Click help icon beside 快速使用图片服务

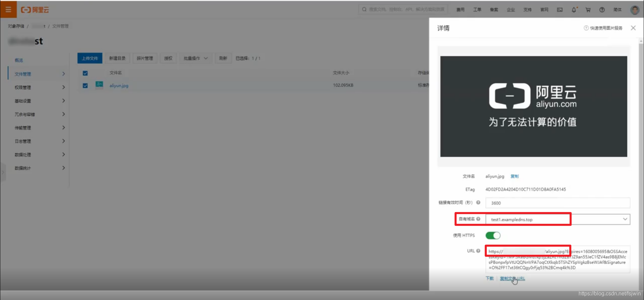tap(586, 28)
